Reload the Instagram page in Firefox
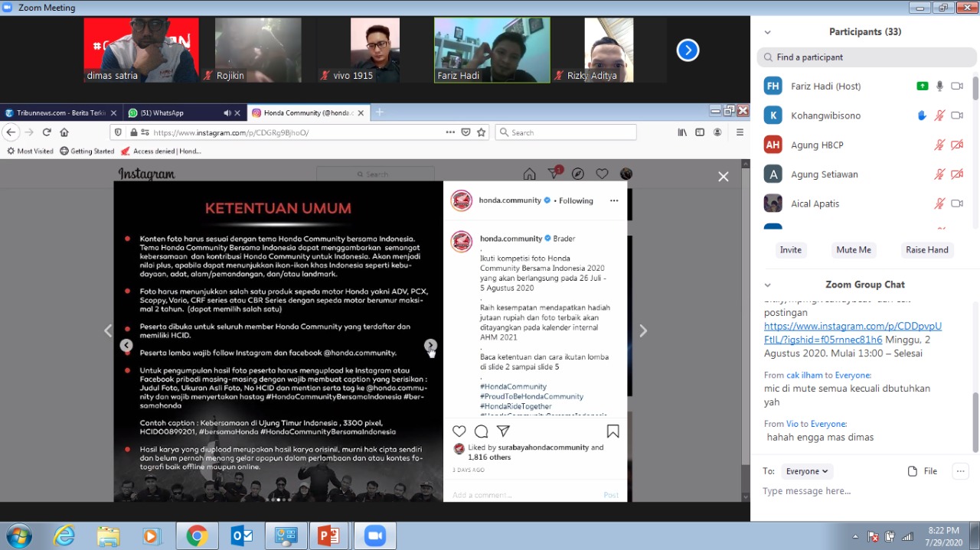Screen dimensions: 980x550 coord(47,132)
